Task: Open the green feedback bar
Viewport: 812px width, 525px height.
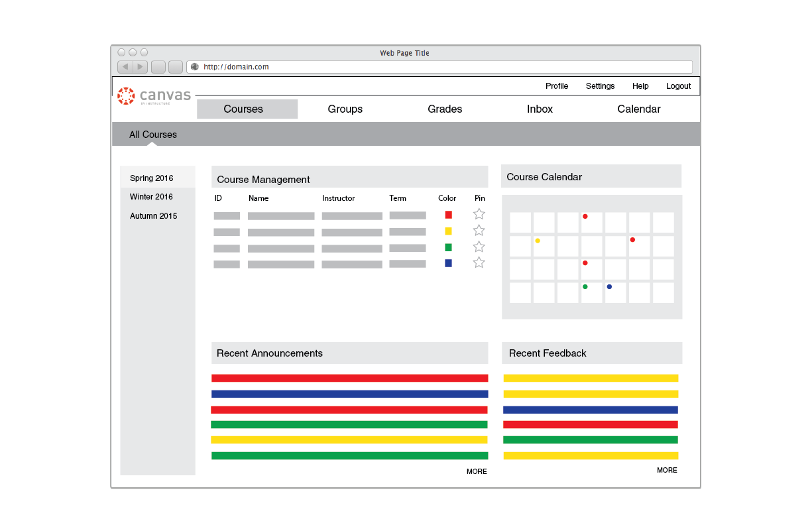Action: [x=591, y=439]
